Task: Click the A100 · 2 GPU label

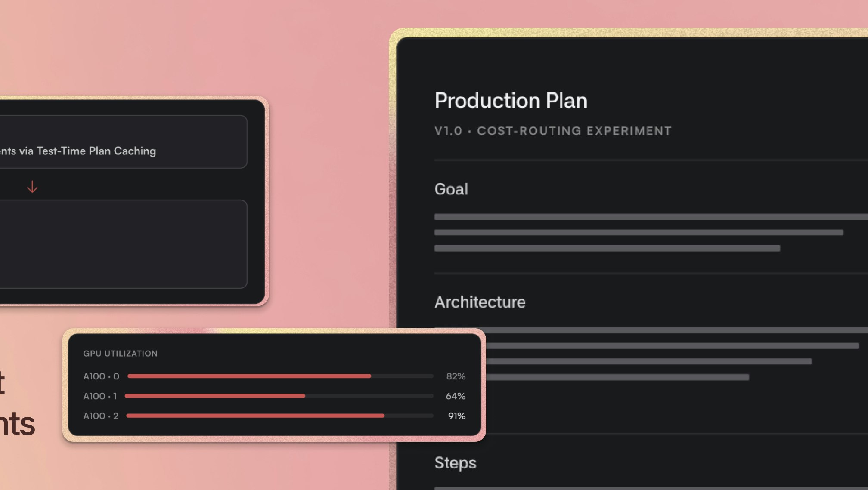Action: [101, 416]
